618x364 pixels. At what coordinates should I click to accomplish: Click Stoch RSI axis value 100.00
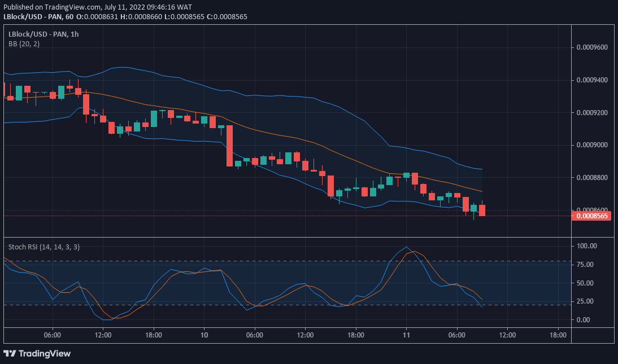(587, 246)
